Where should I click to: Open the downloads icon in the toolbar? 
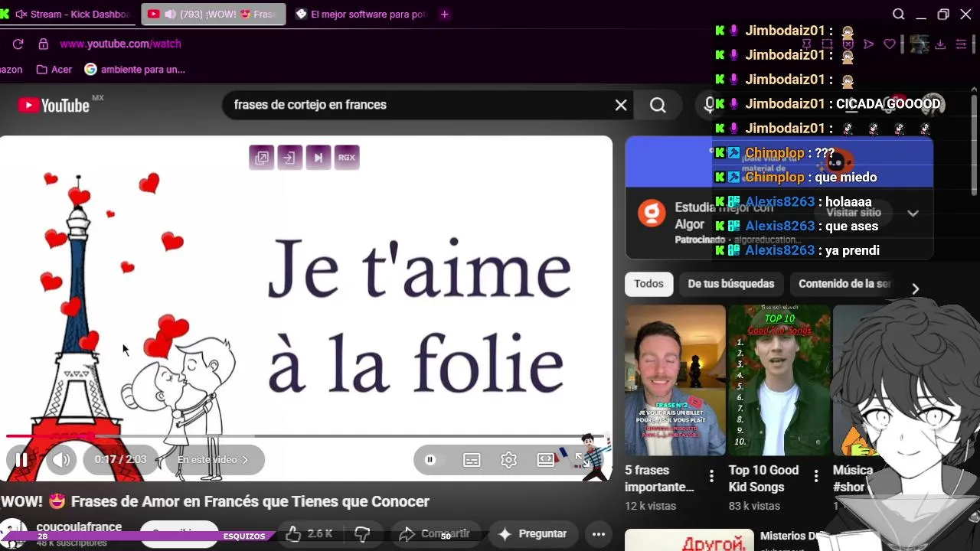(x=940, y=44)
